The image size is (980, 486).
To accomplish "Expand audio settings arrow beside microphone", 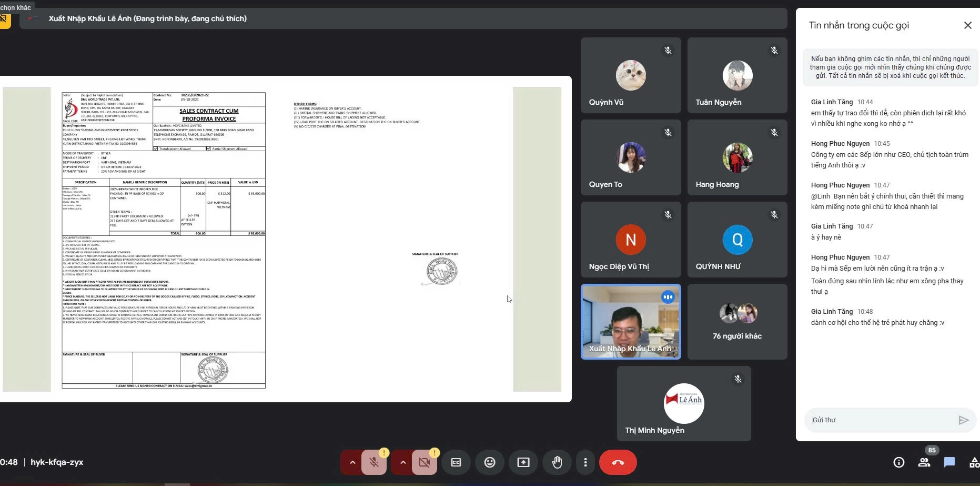I will pos(352,462).
